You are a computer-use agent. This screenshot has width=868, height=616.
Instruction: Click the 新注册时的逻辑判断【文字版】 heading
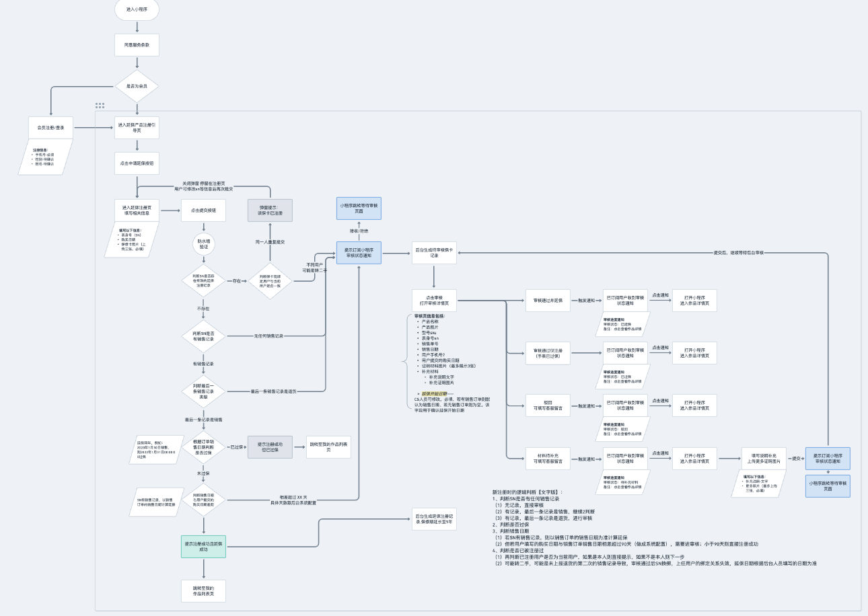pyautogui.click(x=528, y=492)
